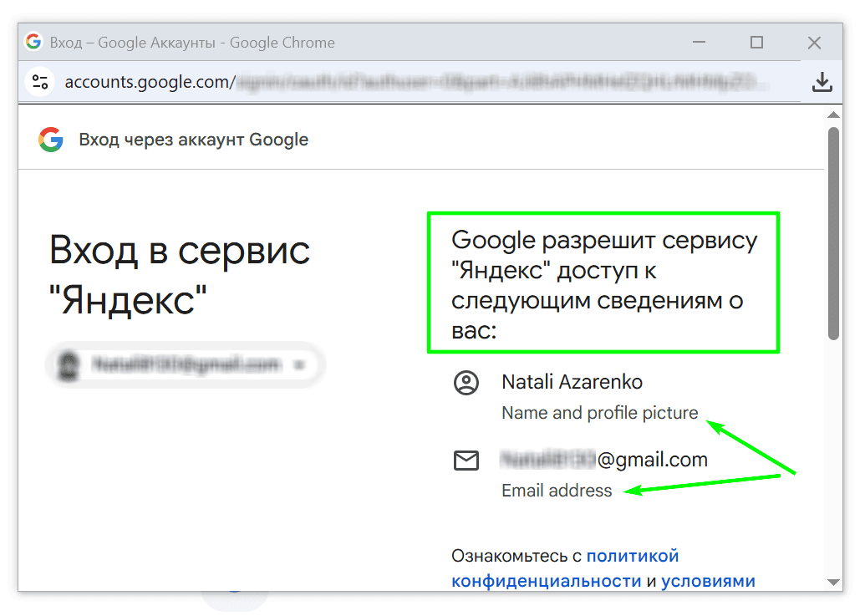Click the blurred avatar in the account chip
This screenshot has width=865, height=616.
pyautogui.click(x=68, y=364)
